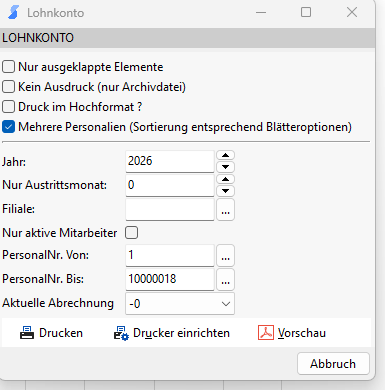
Task: Click the printer icon beside Drucken
Action: [x=27, y=333]
